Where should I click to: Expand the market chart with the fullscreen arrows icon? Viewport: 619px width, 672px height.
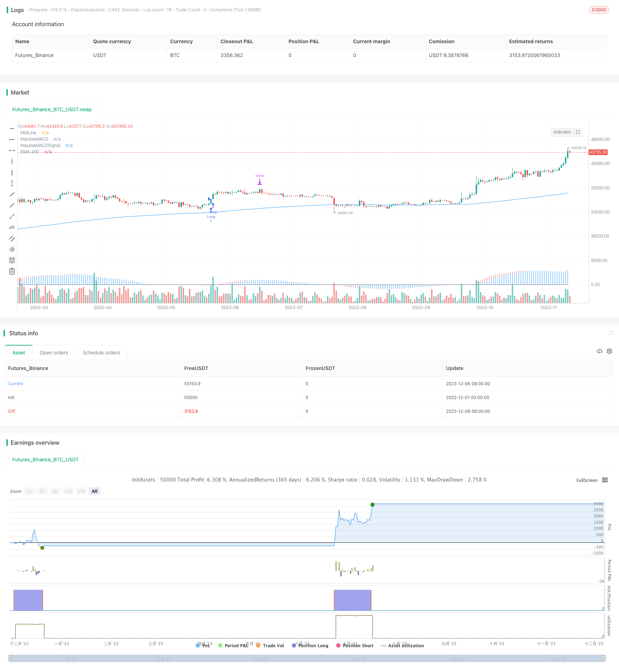coord(578,132)
